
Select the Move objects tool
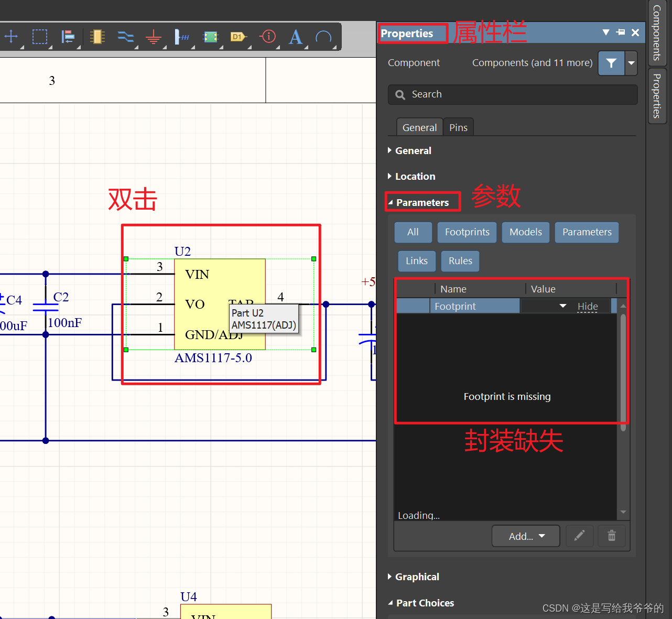coord(11,37)
